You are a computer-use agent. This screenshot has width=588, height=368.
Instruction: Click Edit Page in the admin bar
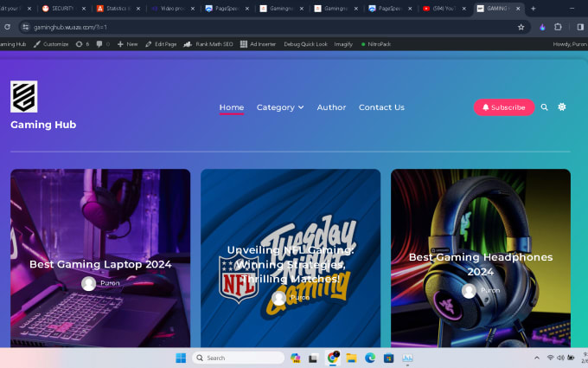161,44
